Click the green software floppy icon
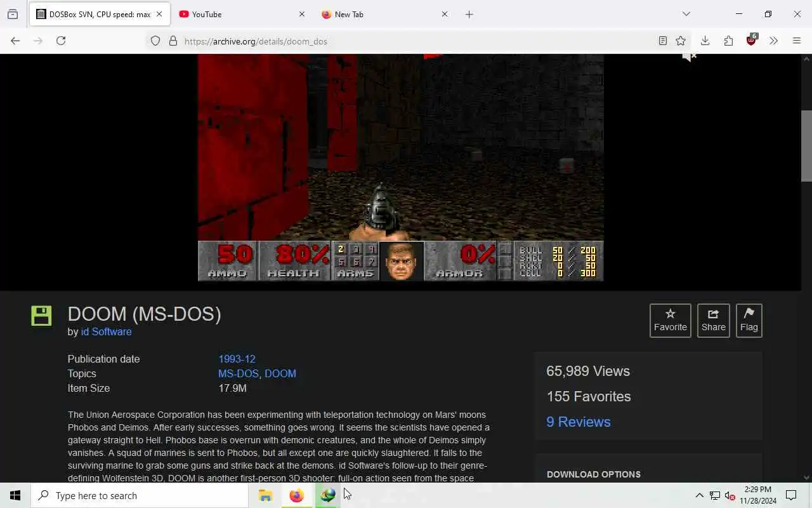Viewport: 812px width, 508px height. (x=41, y=316)
